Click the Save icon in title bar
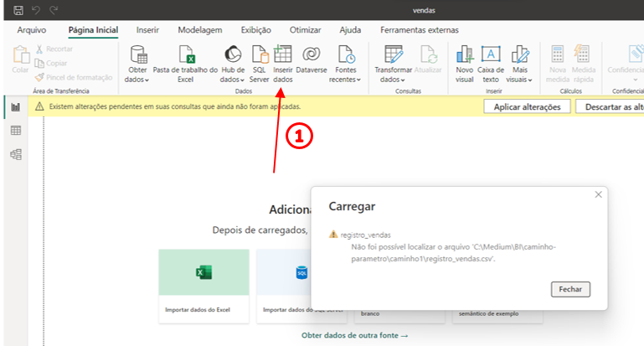 click(x=18, y=10)
